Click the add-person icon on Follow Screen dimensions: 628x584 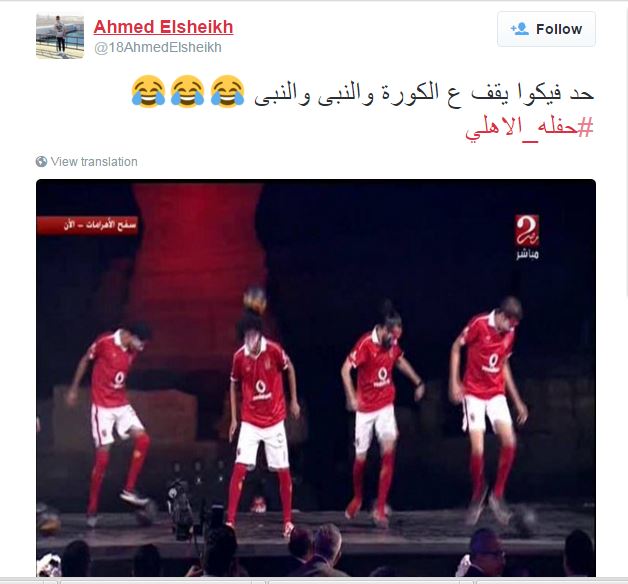pos(520,29)
